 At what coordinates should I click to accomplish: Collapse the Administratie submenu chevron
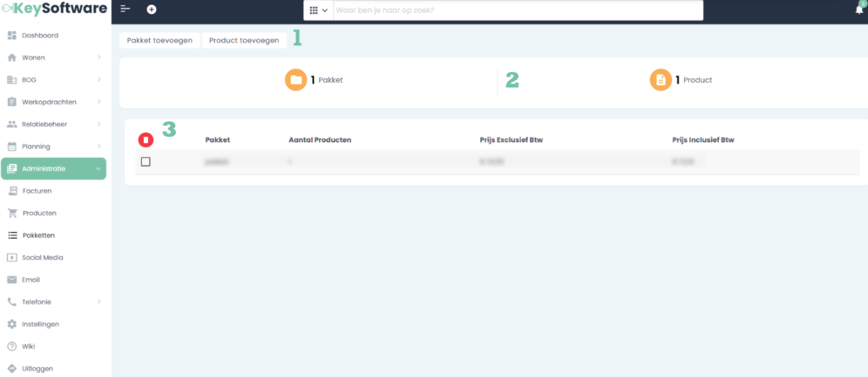tap(98, 169)
